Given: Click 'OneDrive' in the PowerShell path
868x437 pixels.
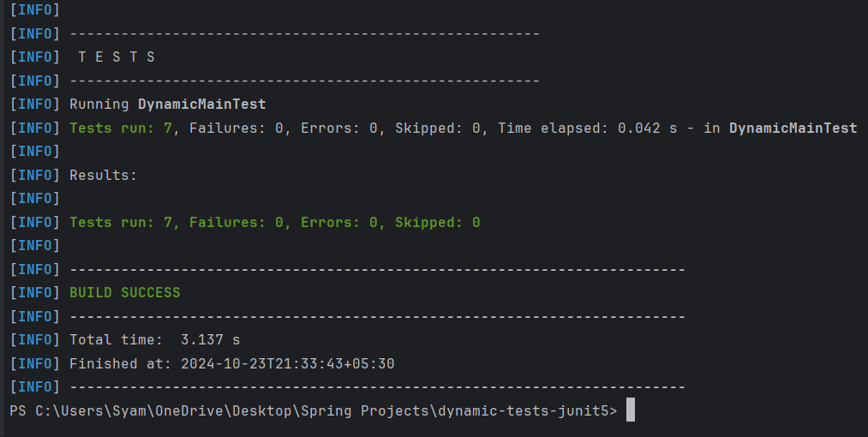Looking at the screenshot, I should pos(184,410).
